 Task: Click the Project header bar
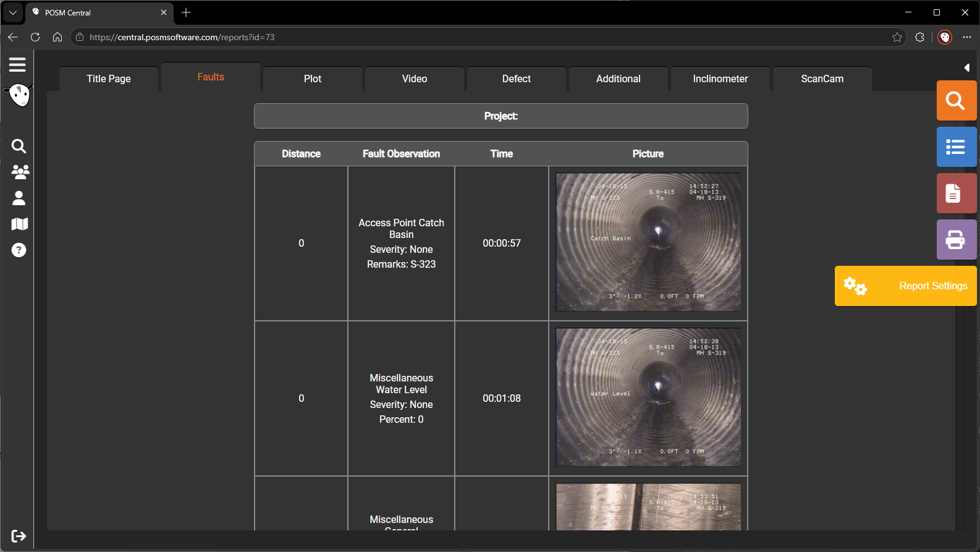click(x=501, y=116)
